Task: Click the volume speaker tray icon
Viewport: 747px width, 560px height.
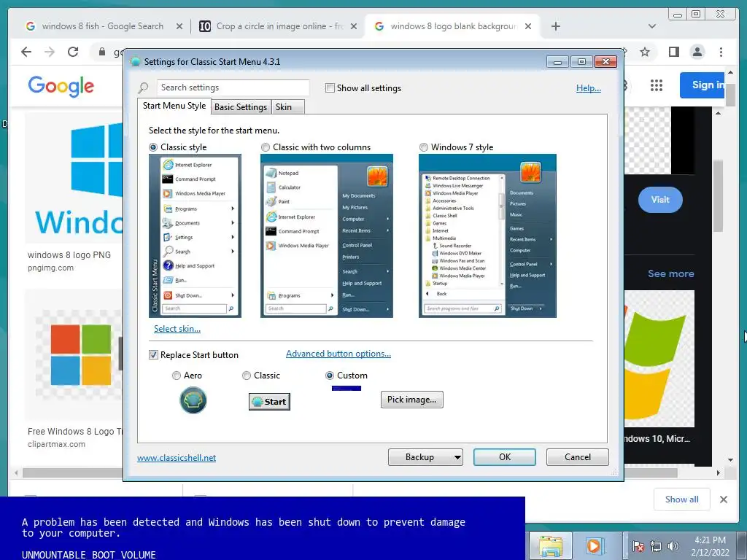Action: click(673, 546)
